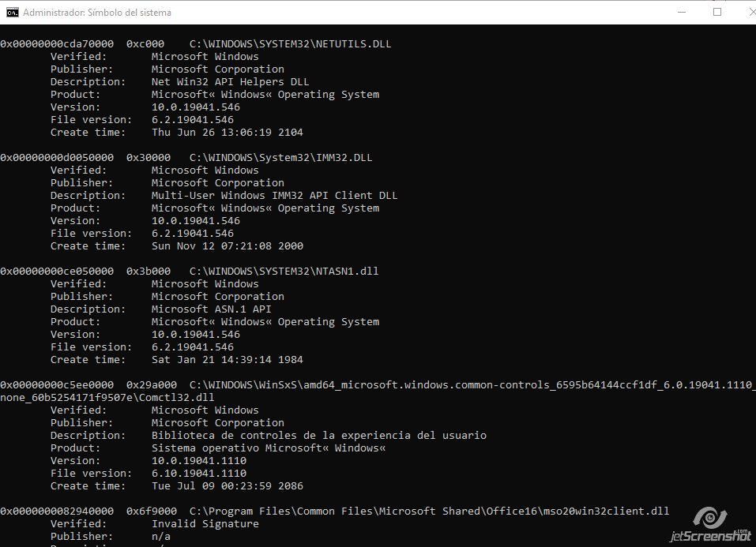Click the IMM32.DLL path line
This screenshot has height=547, width=756.
[186, 158]
